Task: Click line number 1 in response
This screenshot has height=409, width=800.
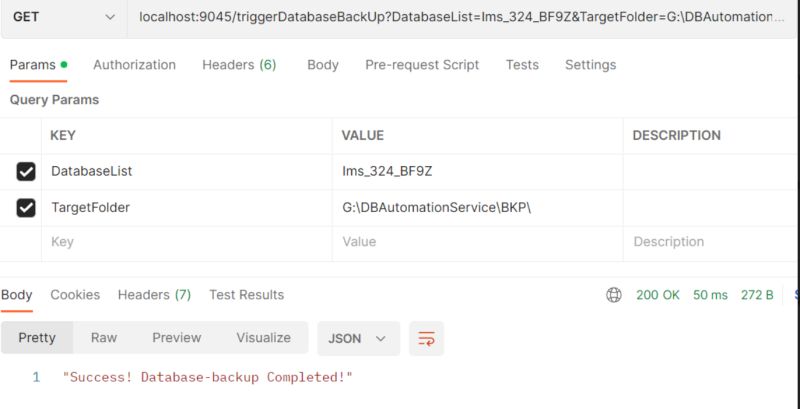Action: click(x=36, y=378)
